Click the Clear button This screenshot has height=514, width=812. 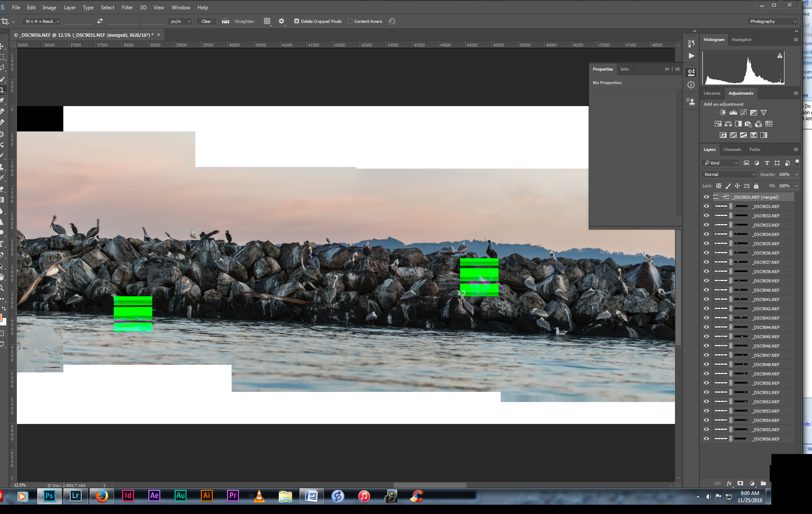(x=206, y=21)
